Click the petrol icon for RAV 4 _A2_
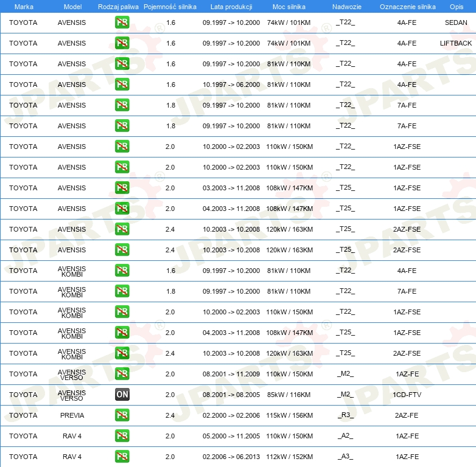 point(122,436)
